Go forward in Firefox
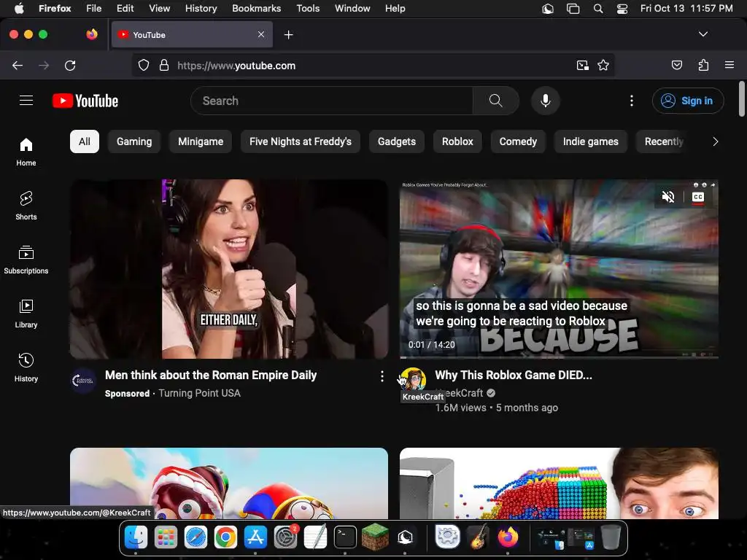The width and height of the screenshot is (747, 560). coord(44,65)
